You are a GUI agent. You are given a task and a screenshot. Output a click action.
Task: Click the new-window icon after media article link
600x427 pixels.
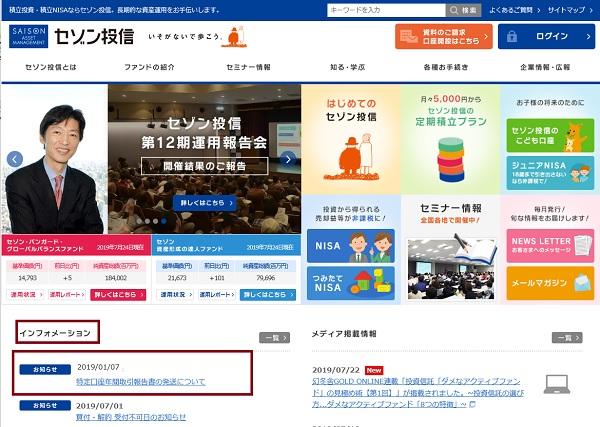[x=473, y=404]
